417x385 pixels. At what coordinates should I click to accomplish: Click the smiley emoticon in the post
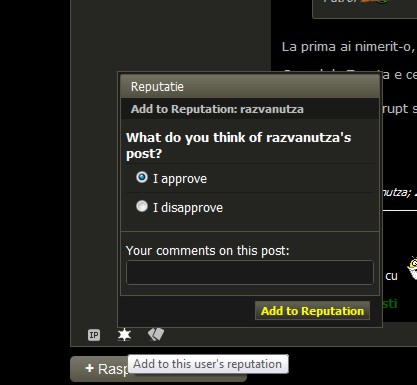[x=412, y=268]
